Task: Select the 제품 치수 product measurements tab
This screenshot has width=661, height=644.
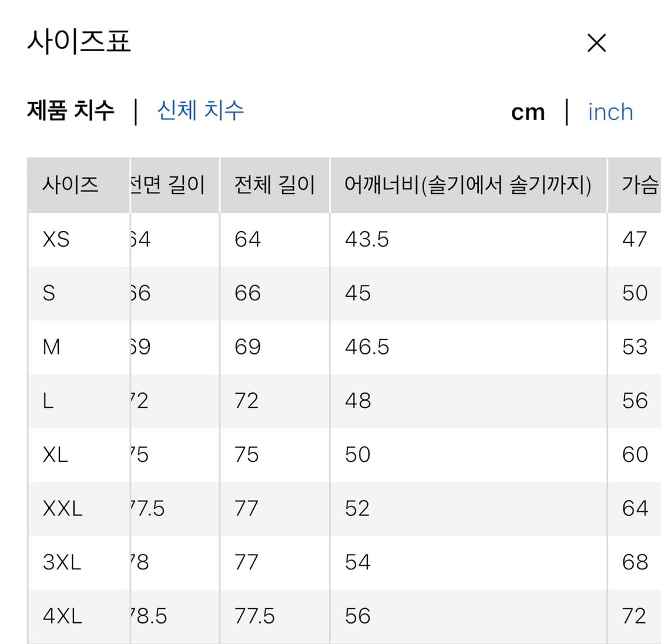Action: tap(71, 111)
